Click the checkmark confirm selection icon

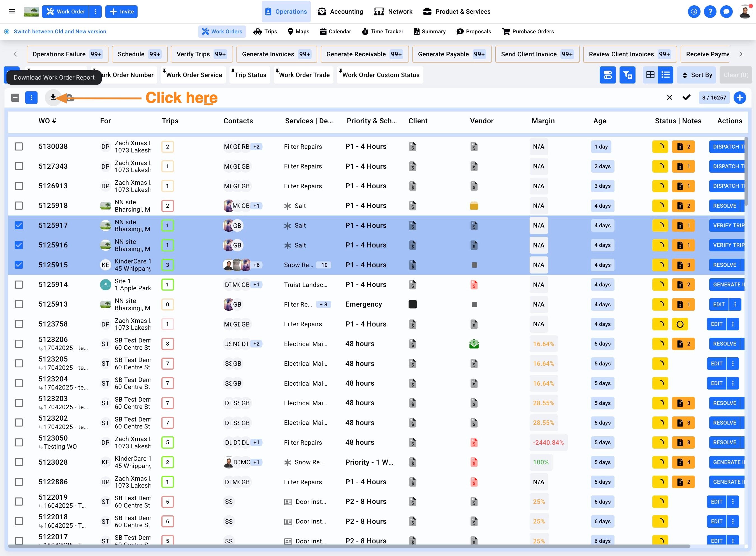pyautogui.click(x=686, y=98)
